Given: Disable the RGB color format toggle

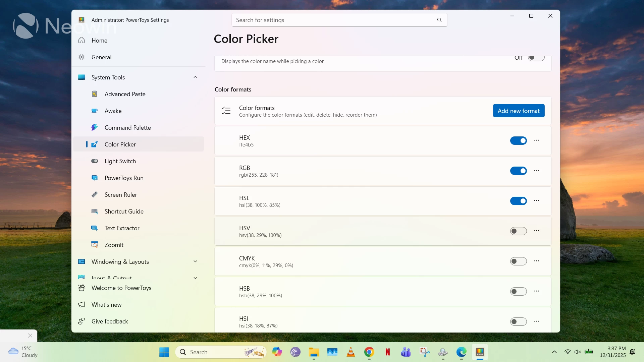Looking at the screenshot, I should pos(519,171).
